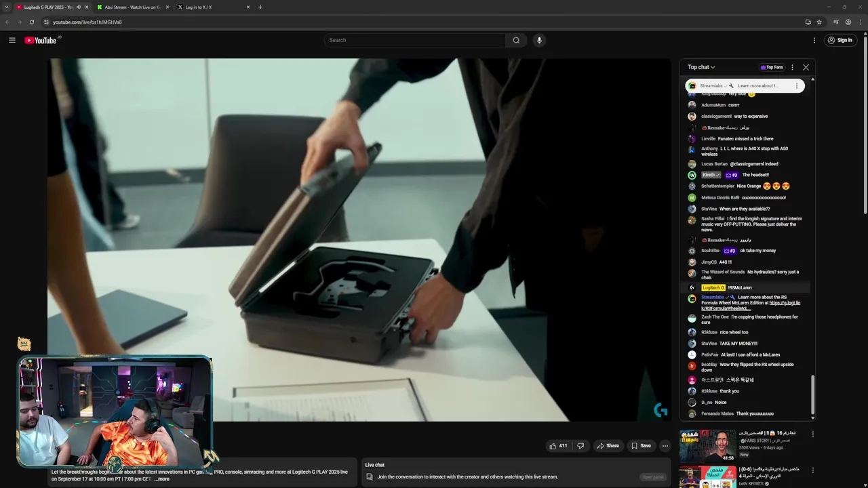
Task: Click Melissa Gomis Belli's avatar in chat
Action: (692, 198)
